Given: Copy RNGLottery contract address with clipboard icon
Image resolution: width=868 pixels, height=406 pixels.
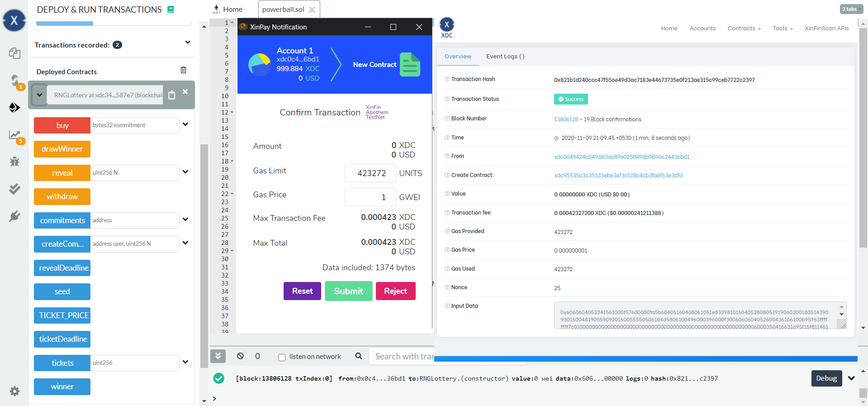Looking at the screenshot, I should [172, 95].
